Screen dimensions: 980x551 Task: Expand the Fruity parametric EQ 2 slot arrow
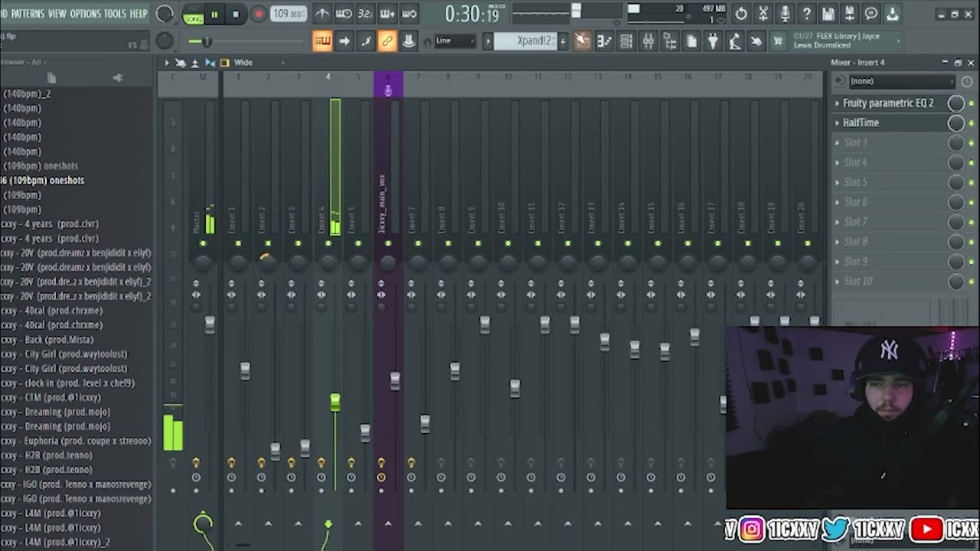click(x=837, y=103)
